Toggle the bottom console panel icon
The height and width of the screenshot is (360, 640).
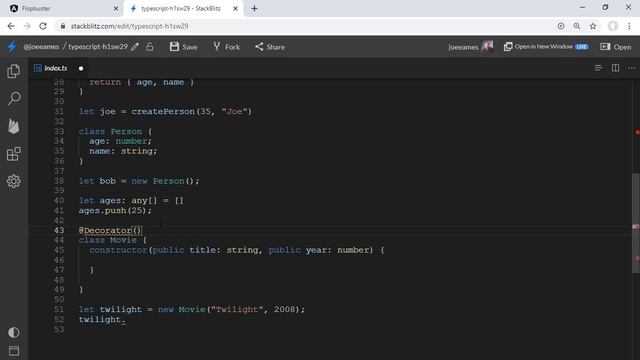point(13,351)
